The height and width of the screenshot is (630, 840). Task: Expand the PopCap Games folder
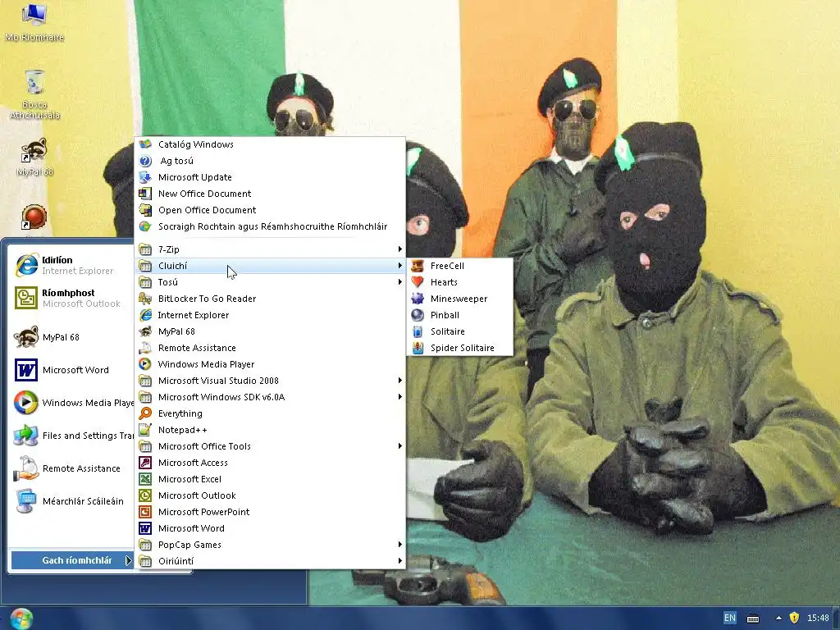click(x=270, y=545)
